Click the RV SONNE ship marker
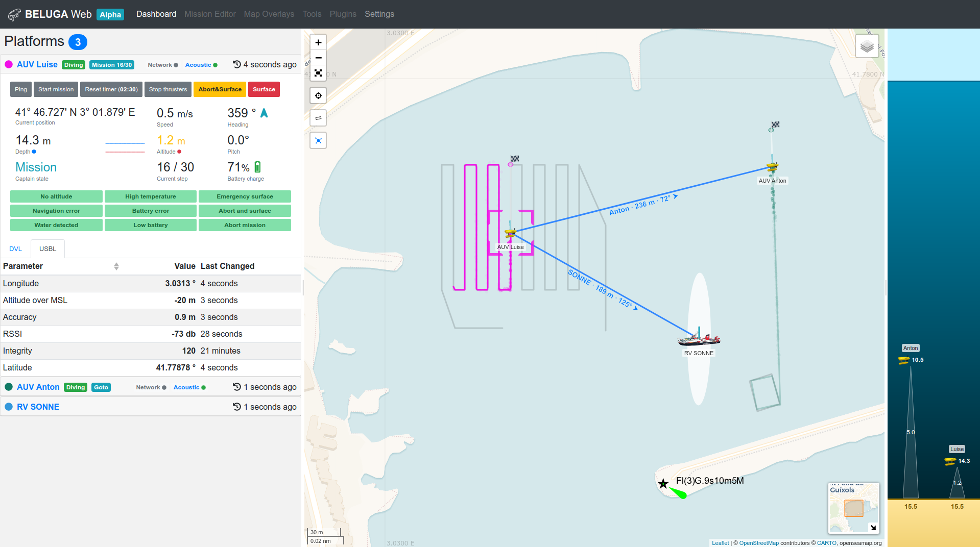Screen dimensions: 980x547 click(x=699, y=339)
